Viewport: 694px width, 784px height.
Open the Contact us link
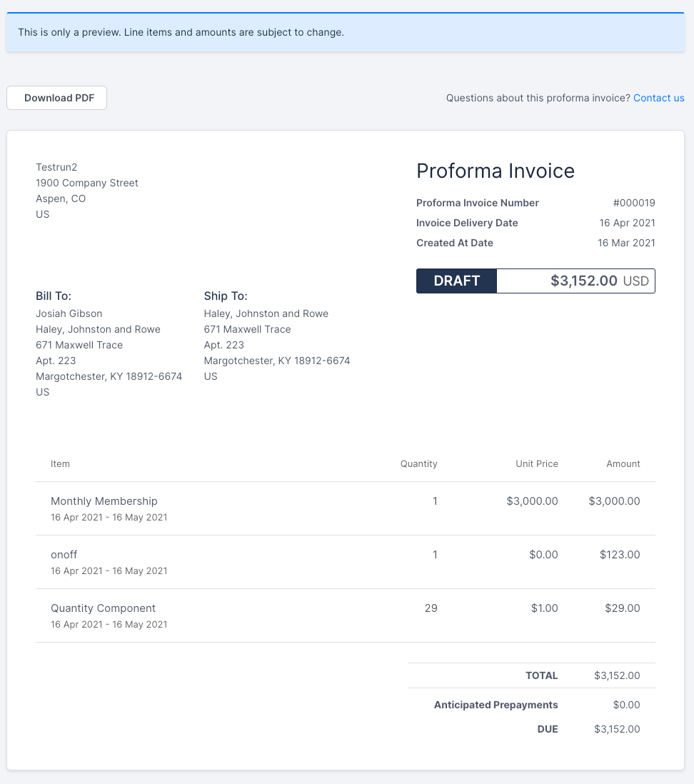point(658,98)
